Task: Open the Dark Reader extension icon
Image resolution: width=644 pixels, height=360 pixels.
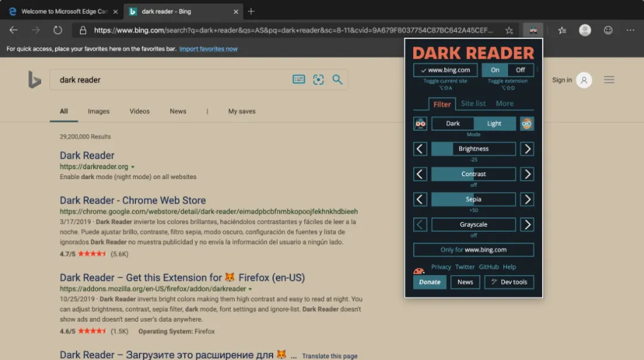Action: click(x=533, y=30)
